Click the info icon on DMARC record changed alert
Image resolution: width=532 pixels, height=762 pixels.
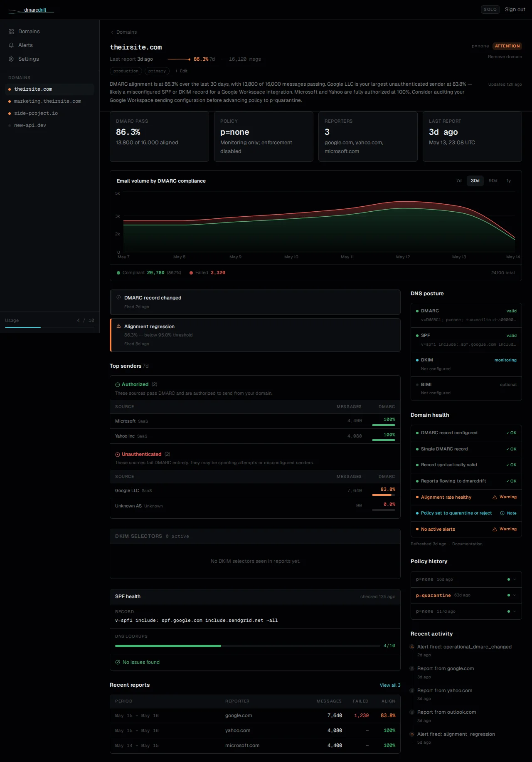coord(118,297)
